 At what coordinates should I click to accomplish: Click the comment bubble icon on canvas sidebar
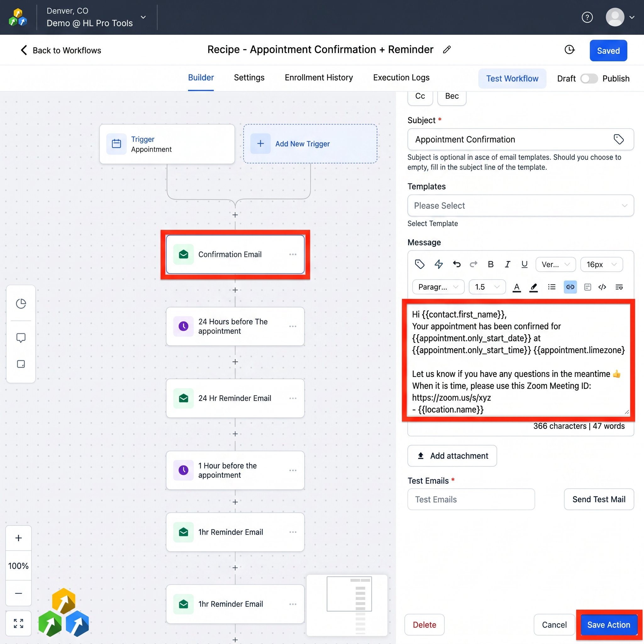click(21, 338)
